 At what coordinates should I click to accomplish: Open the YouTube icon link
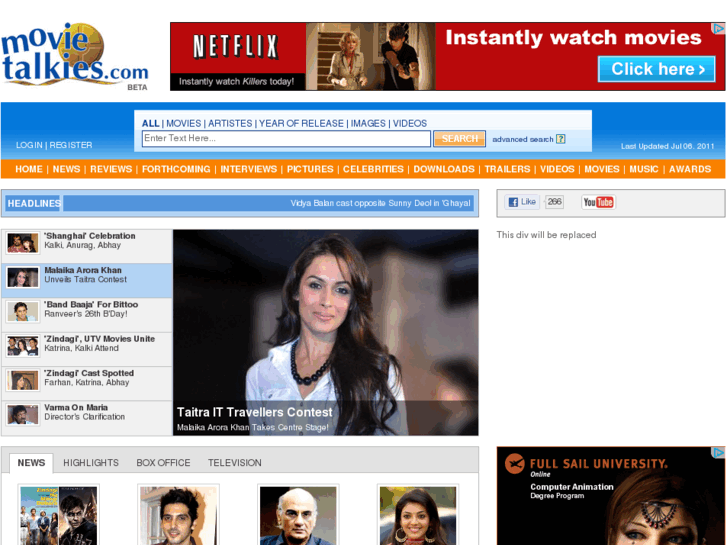coord(598,202)
